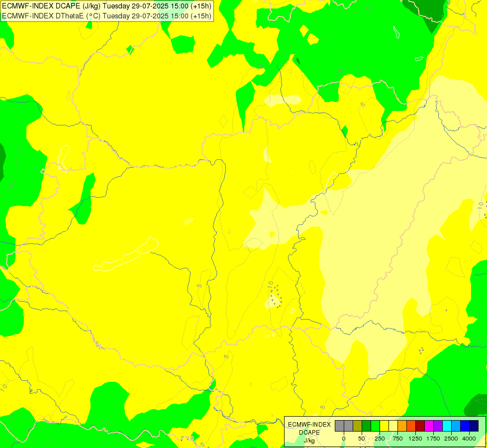Click the DCAPE (J/kg) title line

click(107, 6)
